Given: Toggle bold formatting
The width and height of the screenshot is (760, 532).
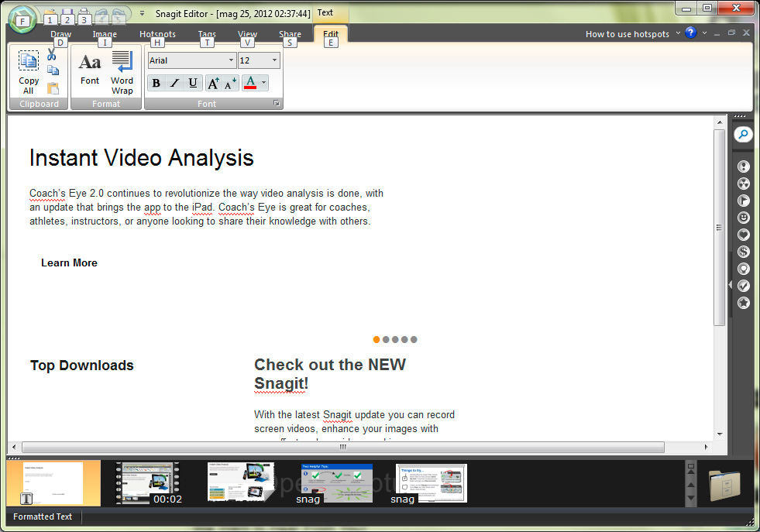Looking at the screenshot, I should pyautogui.click(x=156, y=84).
